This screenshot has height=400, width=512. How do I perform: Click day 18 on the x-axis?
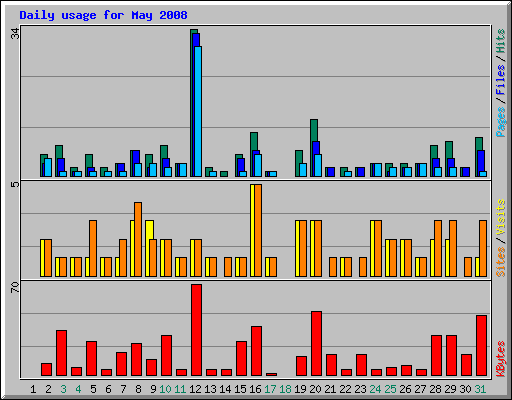click(x=285, y=389)
